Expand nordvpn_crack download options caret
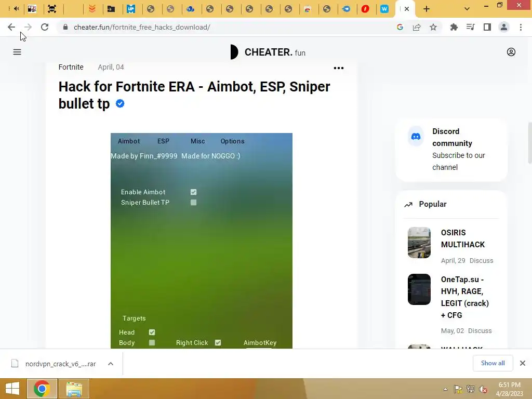The image size is (532, 399). [111, 364]
